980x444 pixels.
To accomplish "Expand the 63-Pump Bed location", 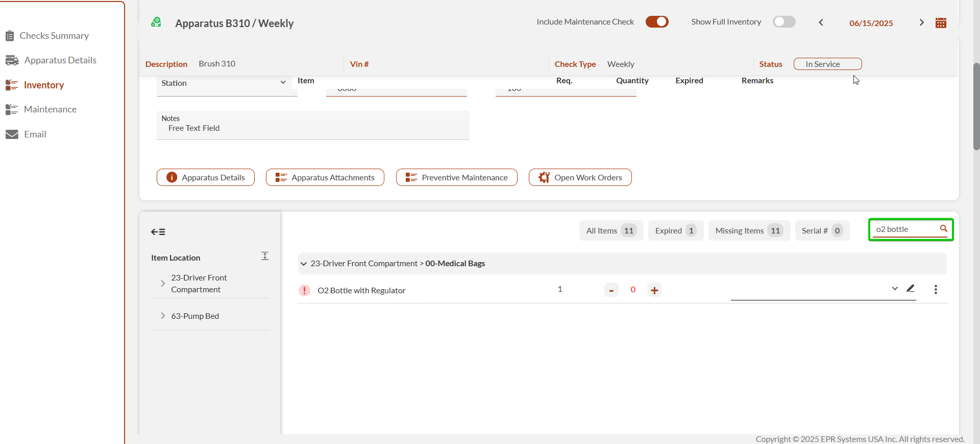I will coord(163,316).
